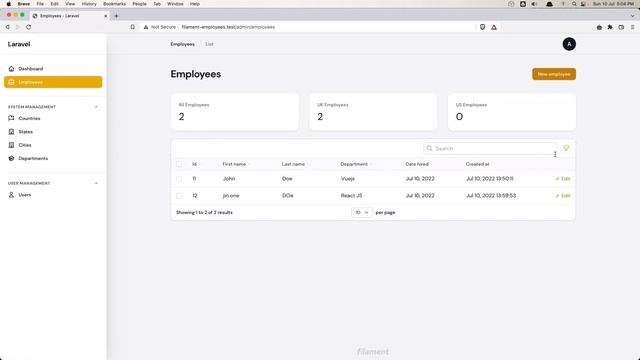The height and width of the screenshot is (360, 640).
Task: Open the table filter funnel icon
Action: [566, 148]
